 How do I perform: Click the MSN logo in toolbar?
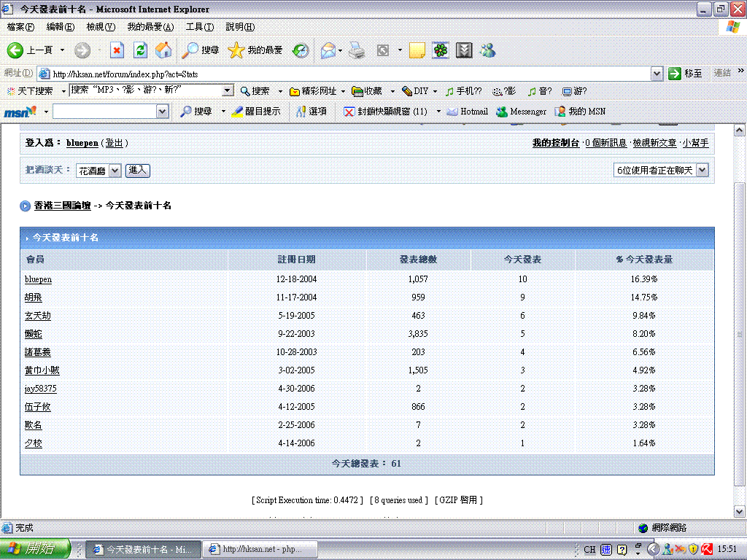pyautogui.click(x=20, y=112)
